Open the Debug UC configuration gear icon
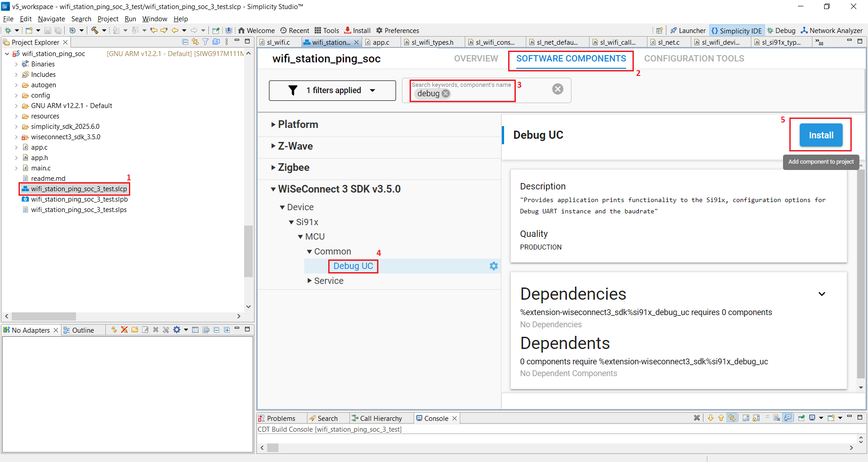Viewport: 868px width, 462px height. point(494,266)
